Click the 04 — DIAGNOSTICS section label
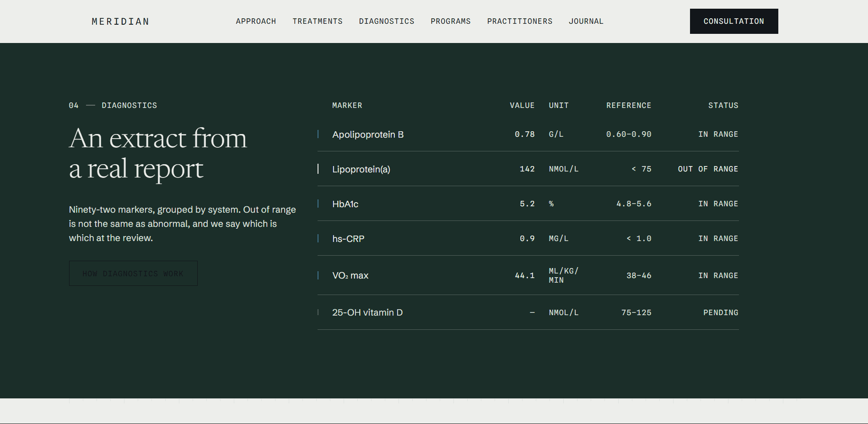The width and height of the screenshot is (868, 424). 113,106
